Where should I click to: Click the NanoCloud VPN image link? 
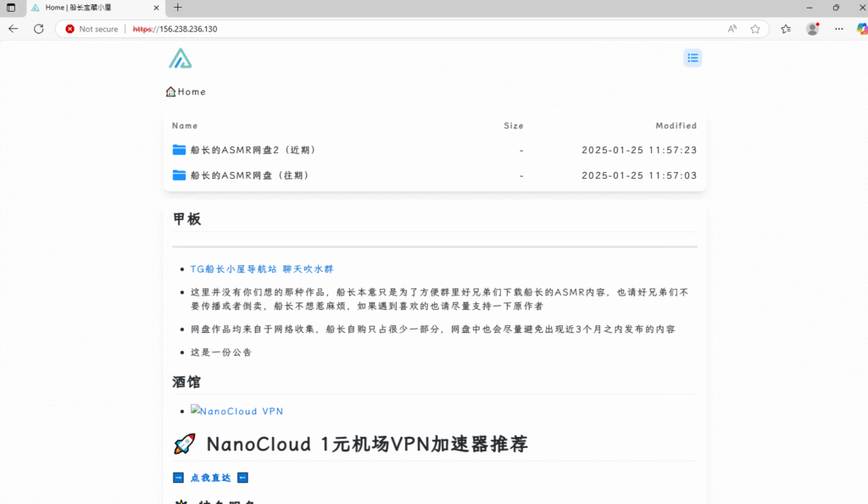point(236,411)
